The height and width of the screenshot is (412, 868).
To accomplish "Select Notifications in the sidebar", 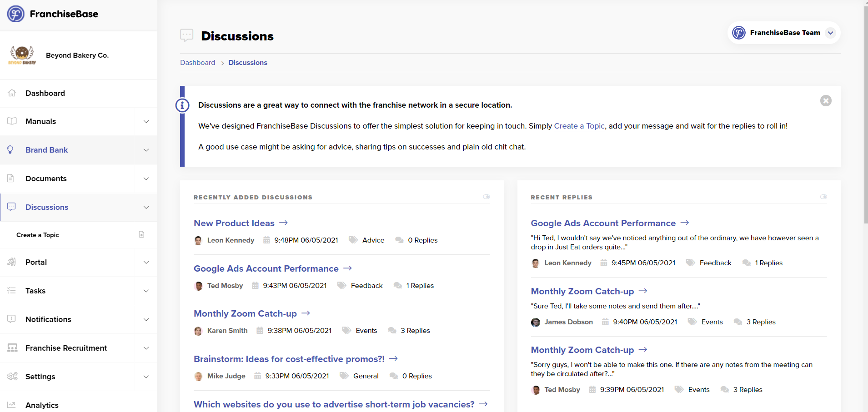I will coord(48,319).
